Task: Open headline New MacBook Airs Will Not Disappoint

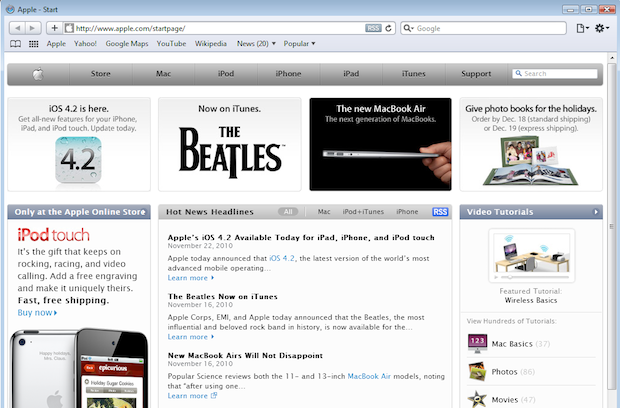Action: click(x=245, y=355)
